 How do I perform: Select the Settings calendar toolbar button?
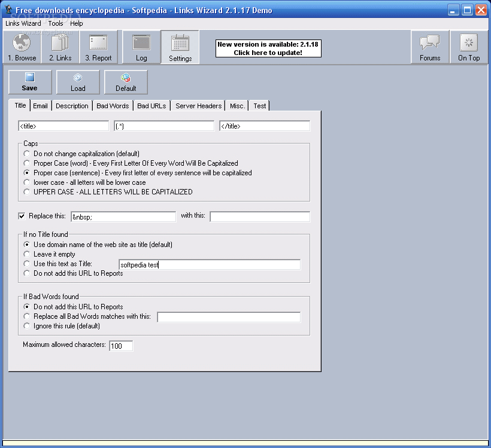pyautogui.click(x=180, y=47)
